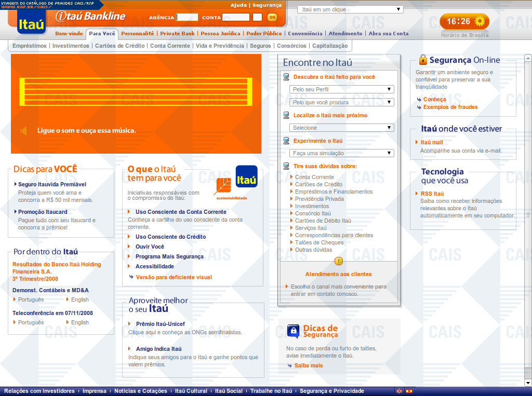Expand the 'Pelo seu Perfil' dropdown
532x396 pixels.
click(341, 89)
